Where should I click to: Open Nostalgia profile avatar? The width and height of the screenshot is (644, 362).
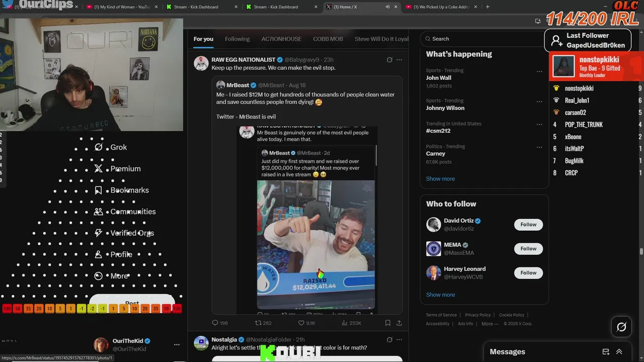pos(201,343)
